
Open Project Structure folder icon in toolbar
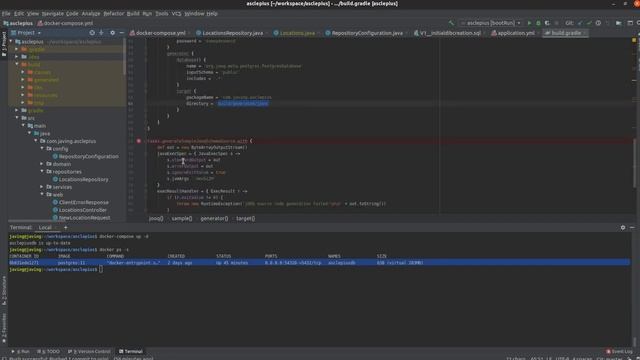click(x=619, y=23)
